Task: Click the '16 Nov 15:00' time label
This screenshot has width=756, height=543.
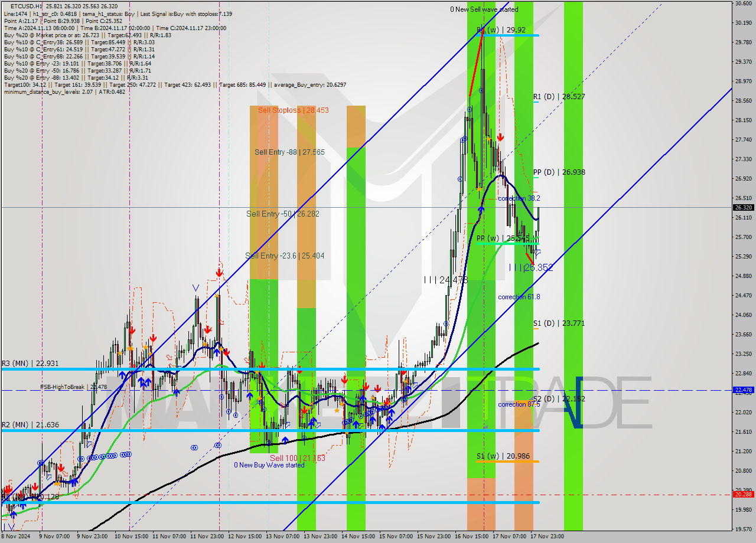Action: [471, 537]
